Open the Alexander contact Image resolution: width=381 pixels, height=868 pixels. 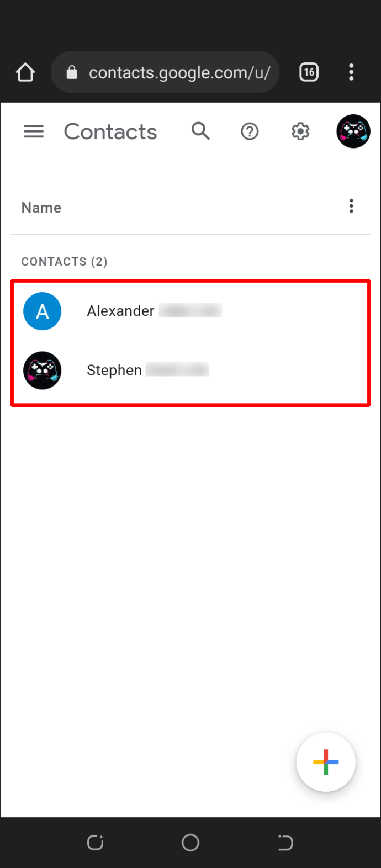pyautogui.click(x=190, y=311)
